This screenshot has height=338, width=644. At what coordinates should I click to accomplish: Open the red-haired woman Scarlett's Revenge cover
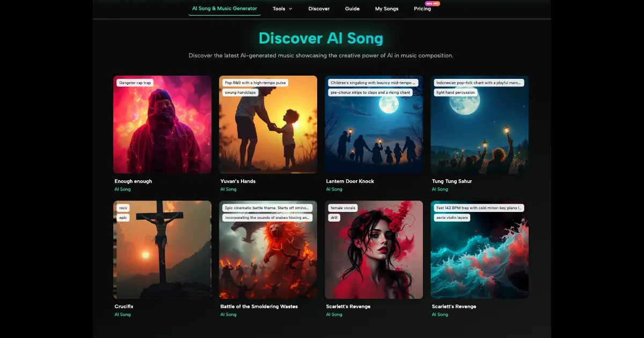374,249
